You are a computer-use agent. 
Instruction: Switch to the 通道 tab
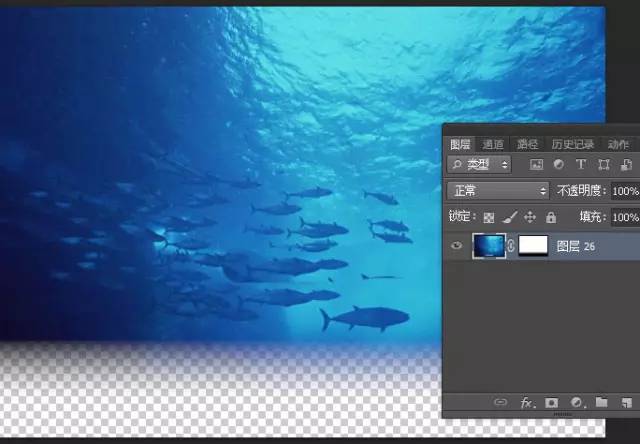click(492, 144)
